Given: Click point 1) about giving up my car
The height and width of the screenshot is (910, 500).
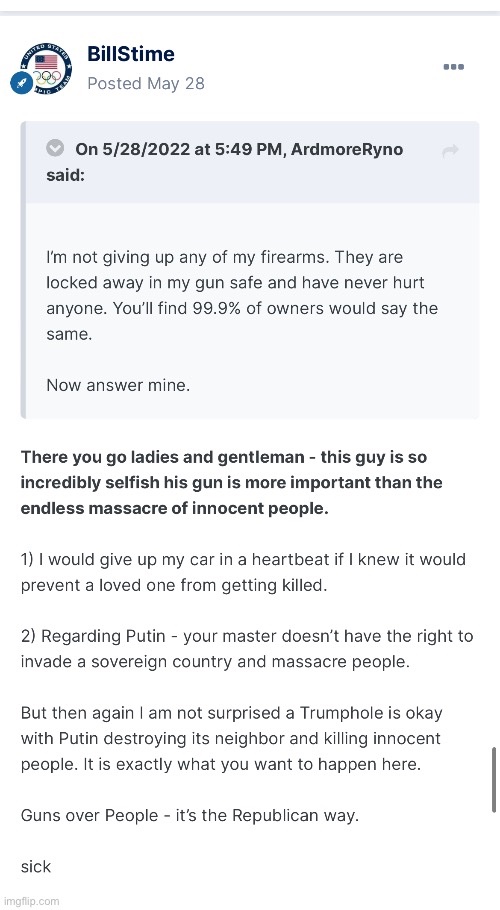Looking at the screenshot, I should pos(243,572).
